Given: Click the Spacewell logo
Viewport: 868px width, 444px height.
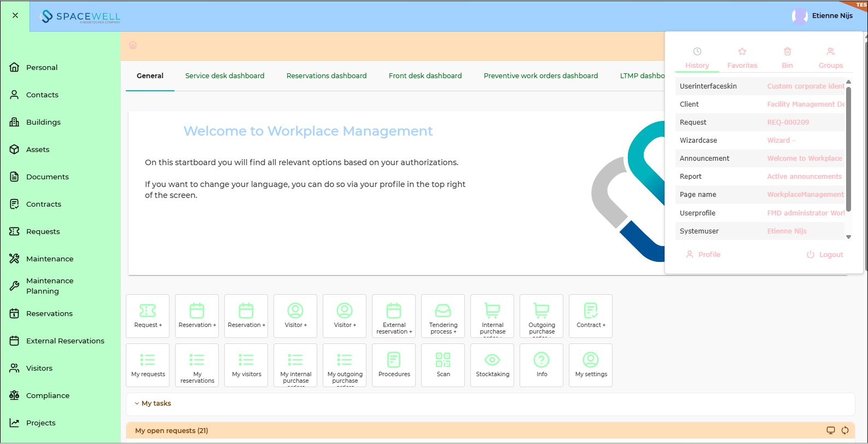Looking at the screenshot, I should (x=81, y=16).
